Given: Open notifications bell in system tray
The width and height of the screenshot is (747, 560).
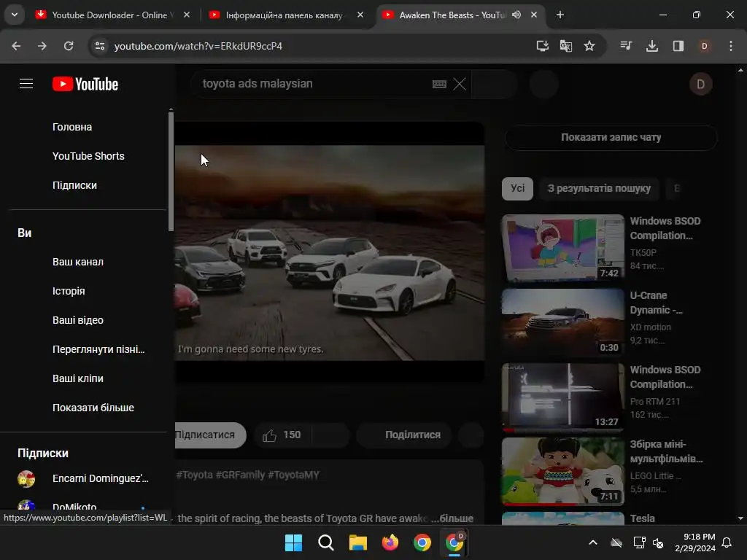Looking at the screenshot, I should (x=727, y=542).
